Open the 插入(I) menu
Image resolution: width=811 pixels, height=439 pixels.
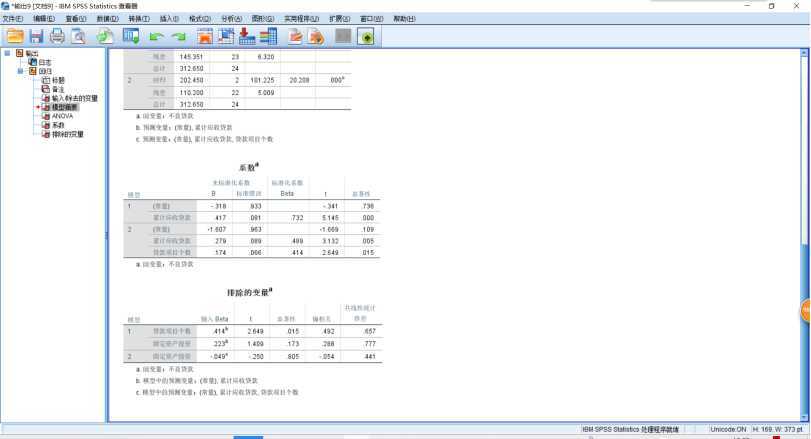click(x=169, y=19)
